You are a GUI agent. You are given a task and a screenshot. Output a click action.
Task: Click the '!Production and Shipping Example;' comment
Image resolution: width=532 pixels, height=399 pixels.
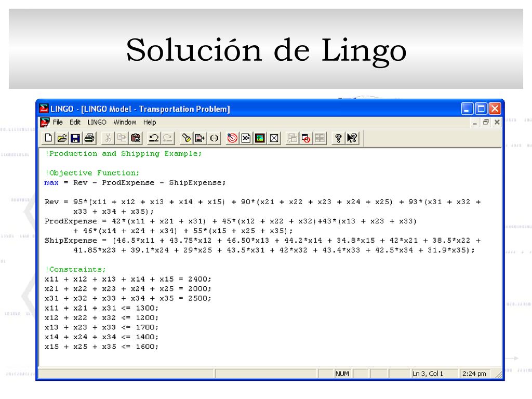pos(124,154)
